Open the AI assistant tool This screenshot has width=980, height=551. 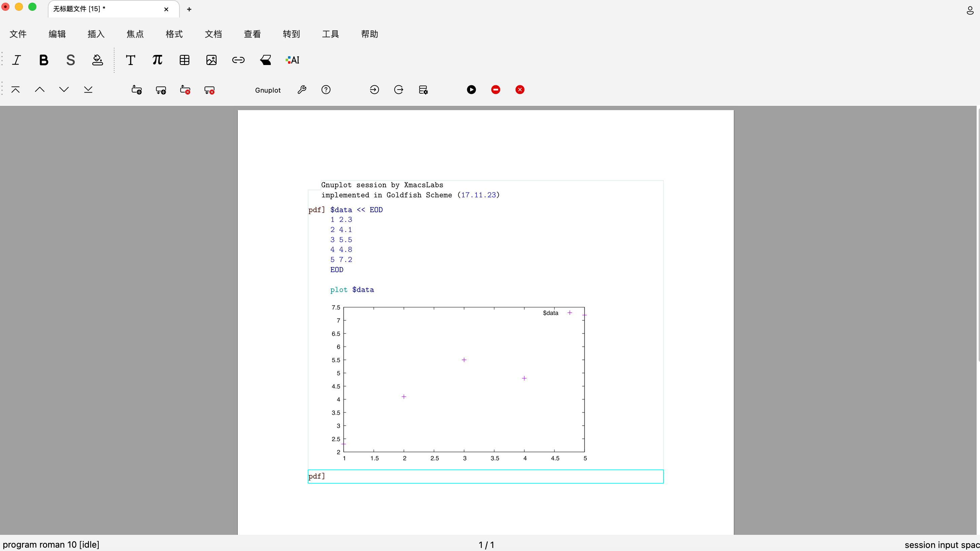tap(293, 60)
